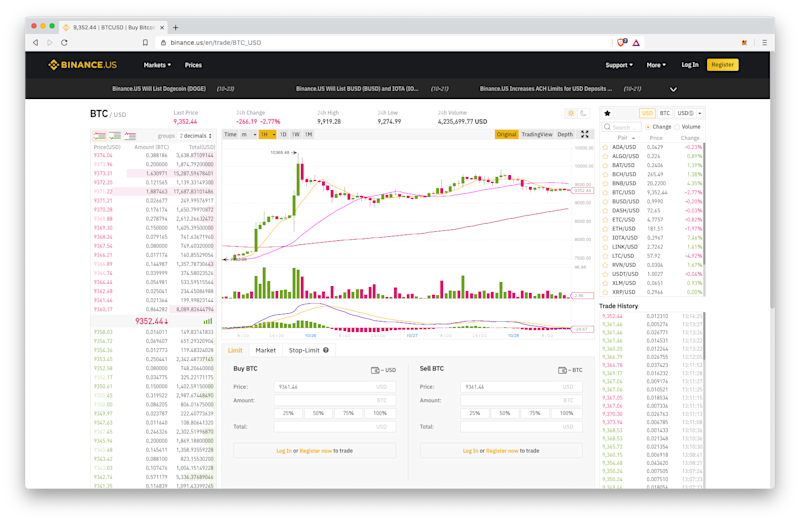This screenshot has height=522, width=800.
Task: Click the markets Search field
Action: pyautogui.click(x=622, y=127)
